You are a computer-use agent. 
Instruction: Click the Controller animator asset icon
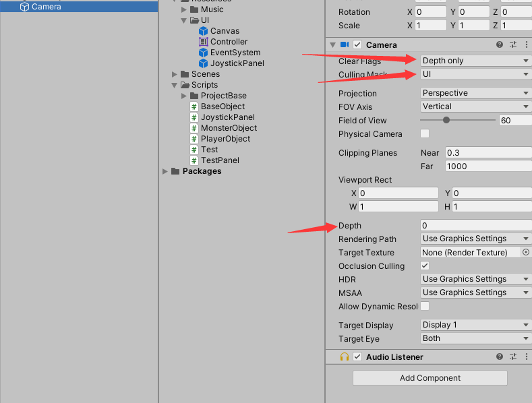(x=203, y=42)
